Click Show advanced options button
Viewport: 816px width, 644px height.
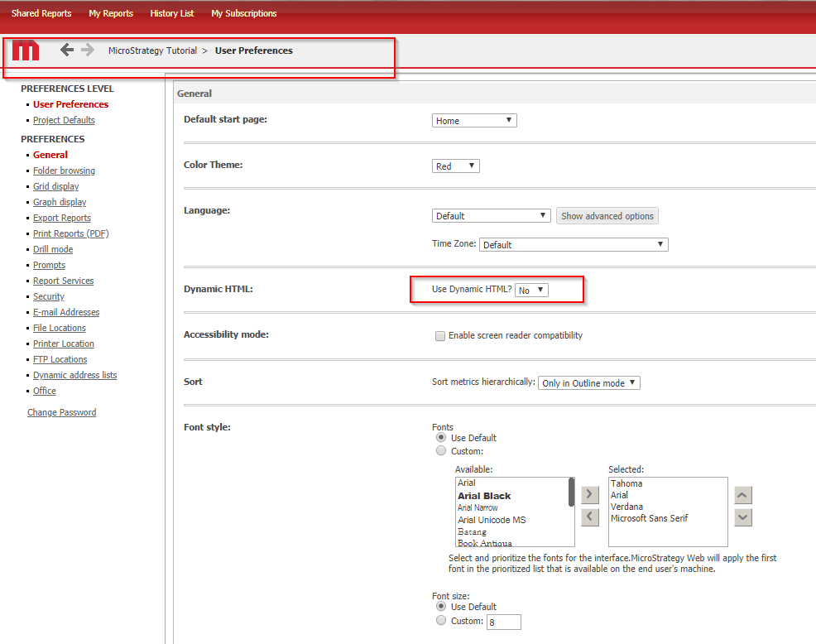(607, 215)
